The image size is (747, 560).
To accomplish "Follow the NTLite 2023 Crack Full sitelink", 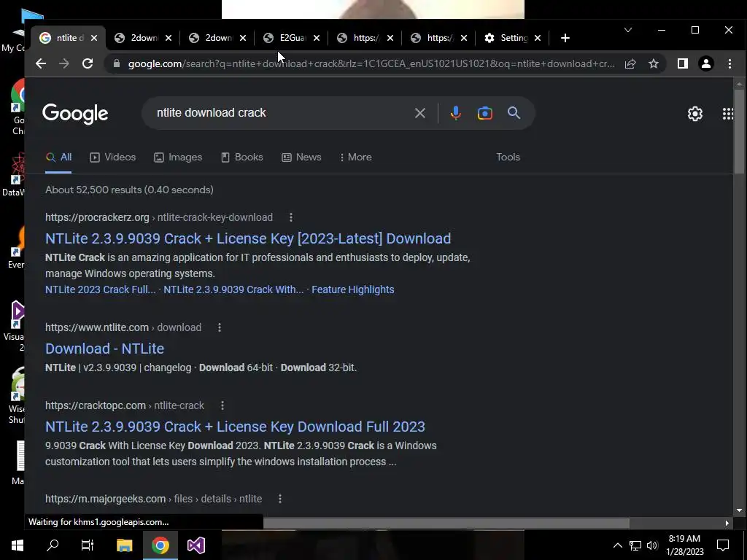I will tap(101, 289).
